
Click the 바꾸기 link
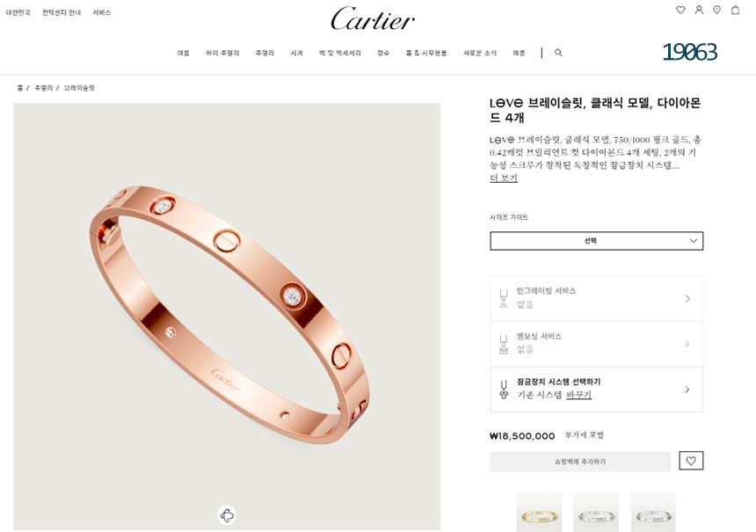tap(578, 395)
